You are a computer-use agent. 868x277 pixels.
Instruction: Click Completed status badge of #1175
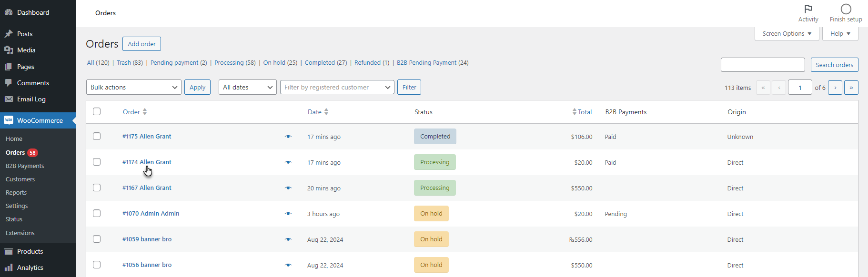[435, 137]
